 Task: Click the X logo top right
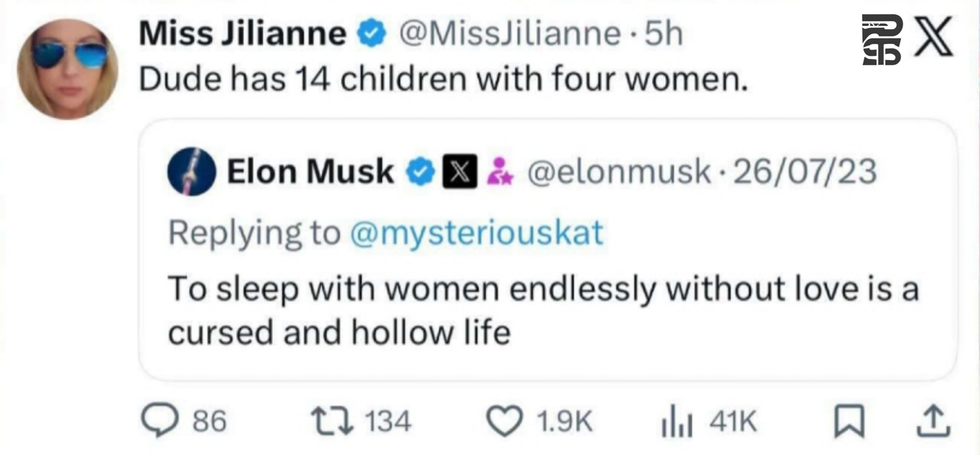933,36
